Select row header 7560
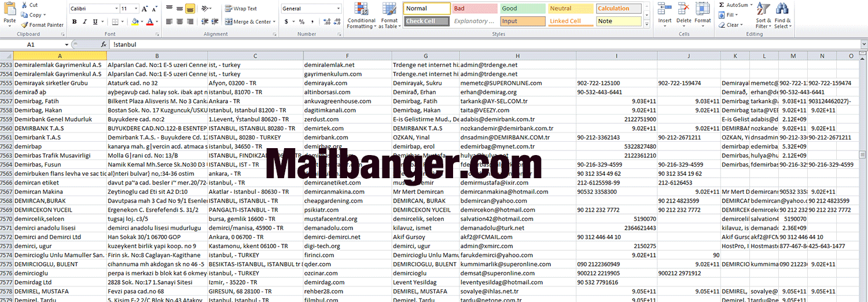The image size is (868, 302). pyautogui.click(x=6, y=128)
